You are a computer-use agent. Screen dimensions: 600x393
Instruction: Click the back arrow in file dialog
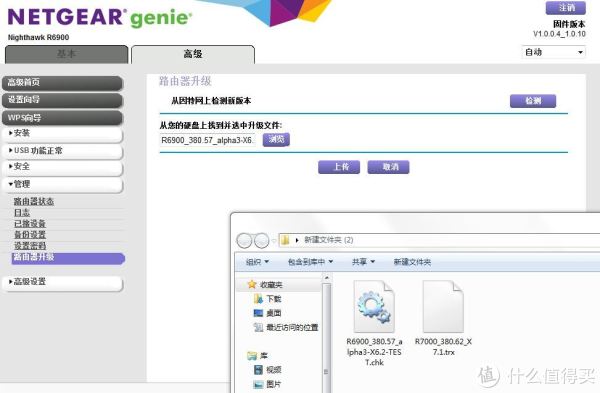244,240
